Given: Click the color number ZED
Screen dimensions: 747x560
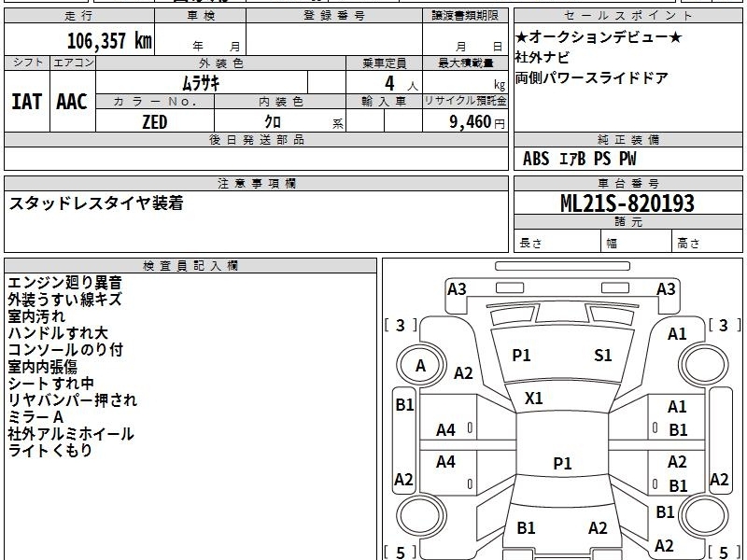Looking at the screenshot, I should point(154,122).
